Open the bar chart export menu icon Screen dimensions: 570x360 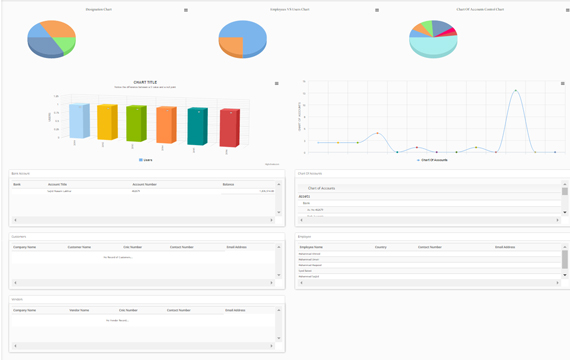(277, 84)
